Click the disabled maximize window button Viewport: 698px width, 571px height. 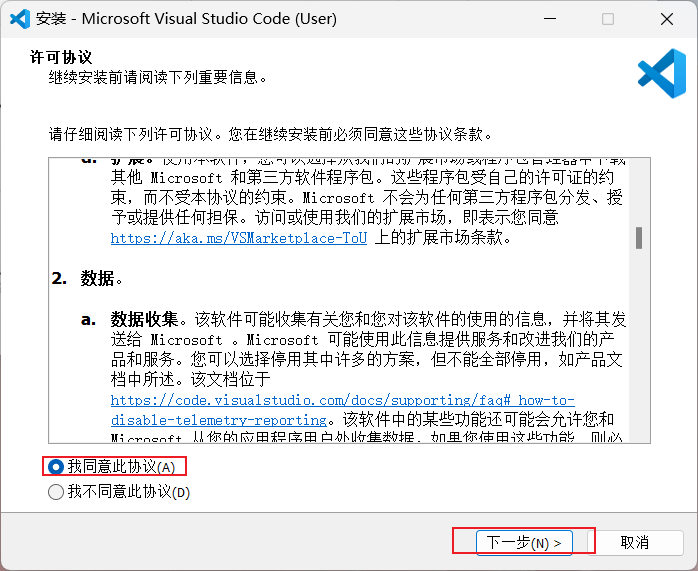pyautogui.click(x=608, y=19)
